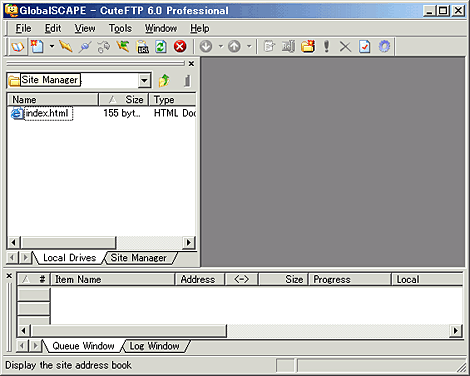Sort queue by the Item Name header

pos(113,279)
